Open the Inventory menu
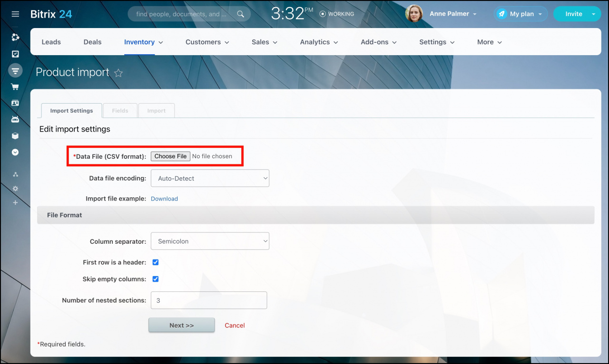609x364 pixels. tap(144, 42)
